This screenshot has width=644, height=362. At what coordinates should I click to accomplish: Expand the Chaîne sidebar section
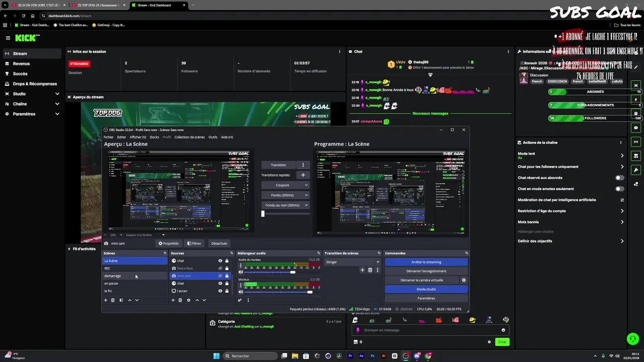(x=57, y=104)
